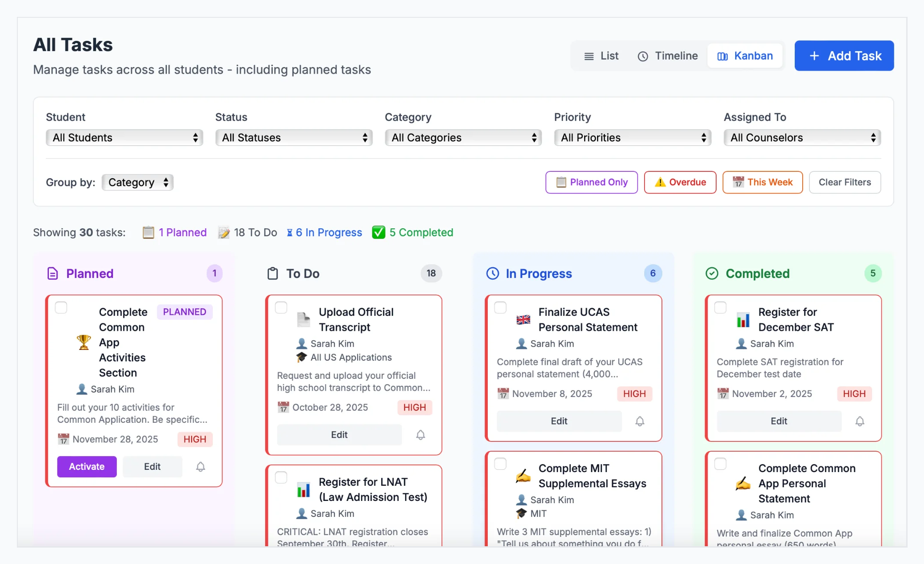Click the trophy icon on Common App Activities card
This screenshot has width=924, height=564.
pos(82,342)
